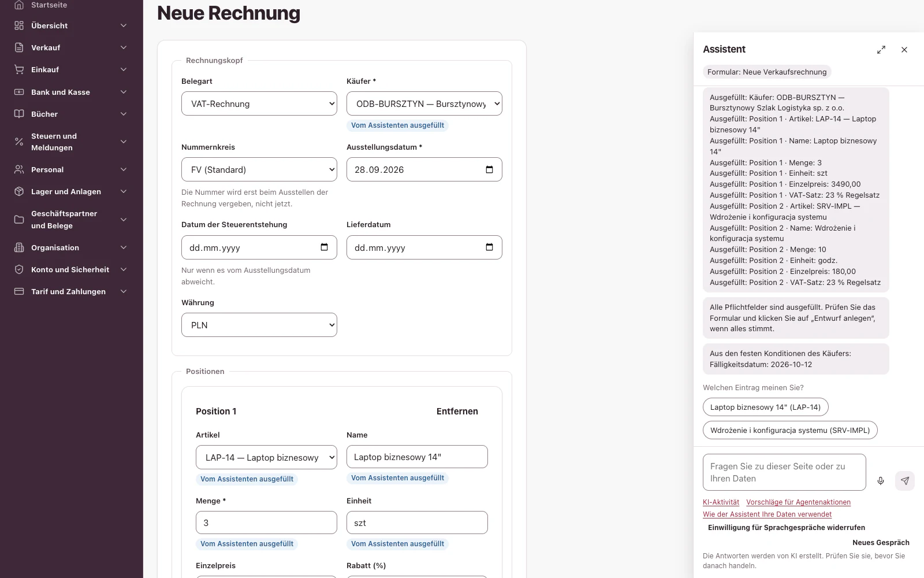The height and width of the screenshot is (578, 924).
Task: Close the Assistent panel
Action: coord(904,50)
